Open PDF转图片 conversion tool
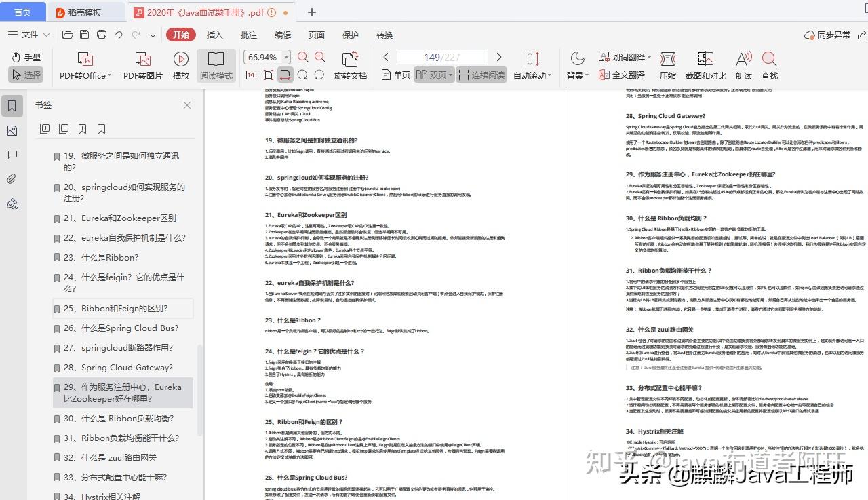Image resolution: width=868 pixels, height=500 pixels. [142, 66]
